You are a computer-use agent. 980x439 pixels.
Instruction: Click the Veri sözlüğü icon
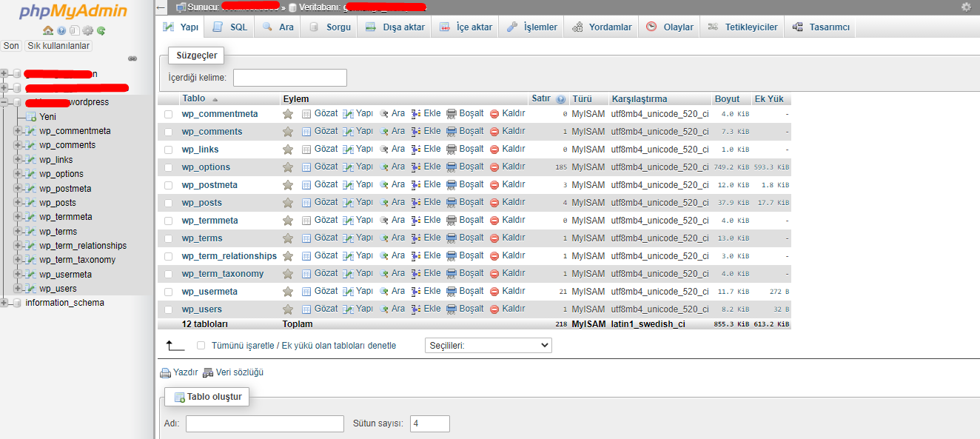pos(208,373)
